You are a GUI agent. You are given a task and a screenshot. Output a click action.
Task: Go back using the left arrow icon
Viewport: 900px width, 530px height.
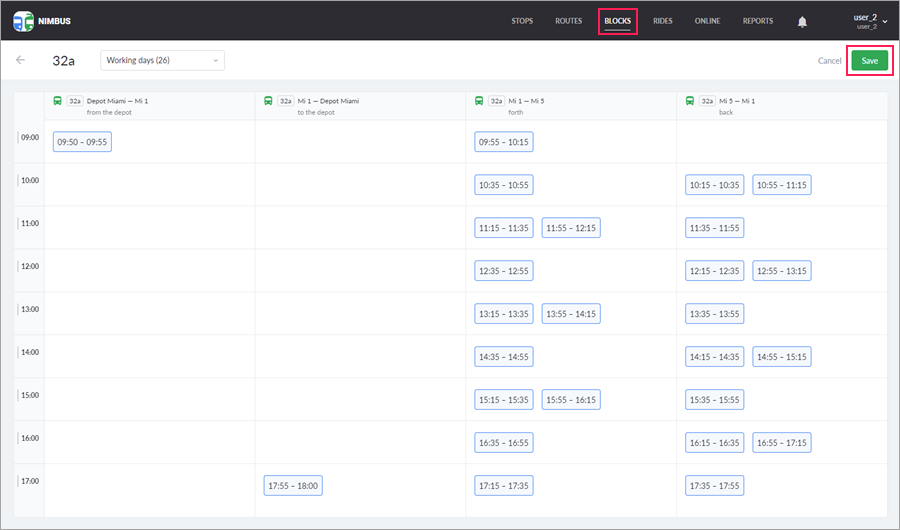[21, 60]
